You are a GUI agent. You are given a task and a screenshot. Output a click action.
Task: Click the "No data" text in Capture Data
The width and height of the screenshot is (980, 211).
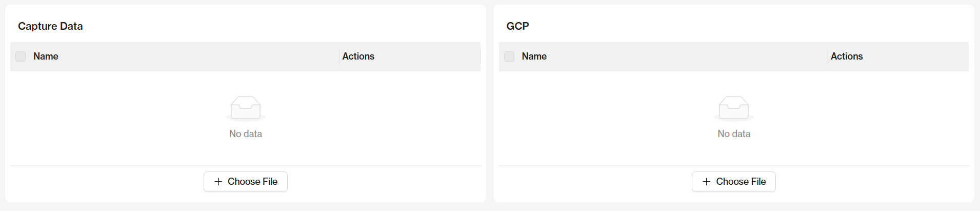pyautogui.click(x=246, y=134)
